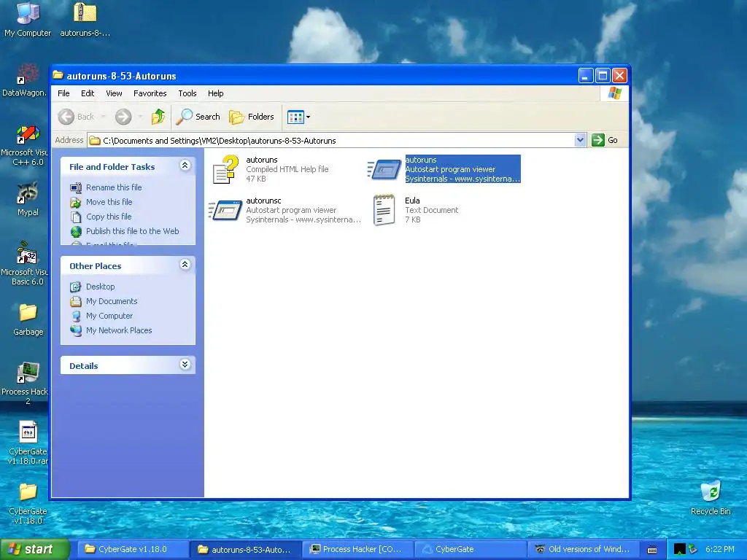
Task: Go up one folder level icon
Action: pos(158,117)
